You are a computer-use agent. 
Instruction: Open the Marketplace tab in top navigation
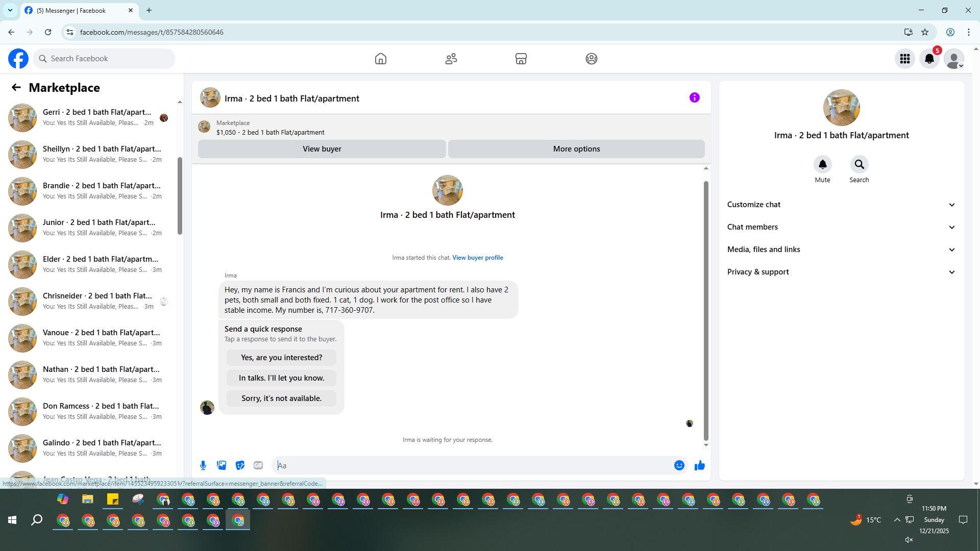click(x=521, y=59)
